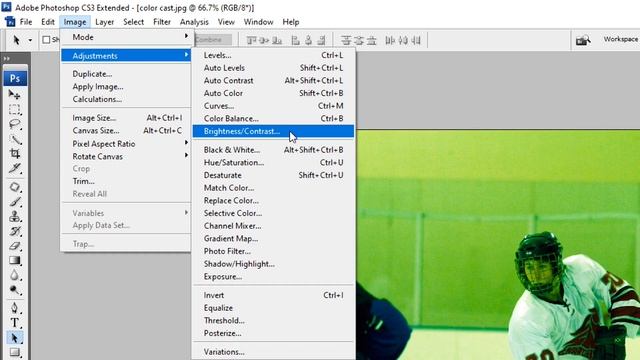Open the File menu
This screenshot has width=640, height=360.
[26, 22]
